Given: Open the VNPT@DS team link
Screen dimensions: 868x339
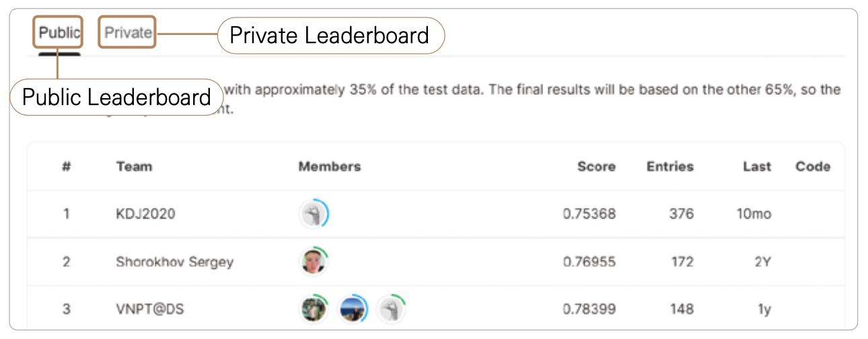Looking at the screenshot, I should coord(149,309).
